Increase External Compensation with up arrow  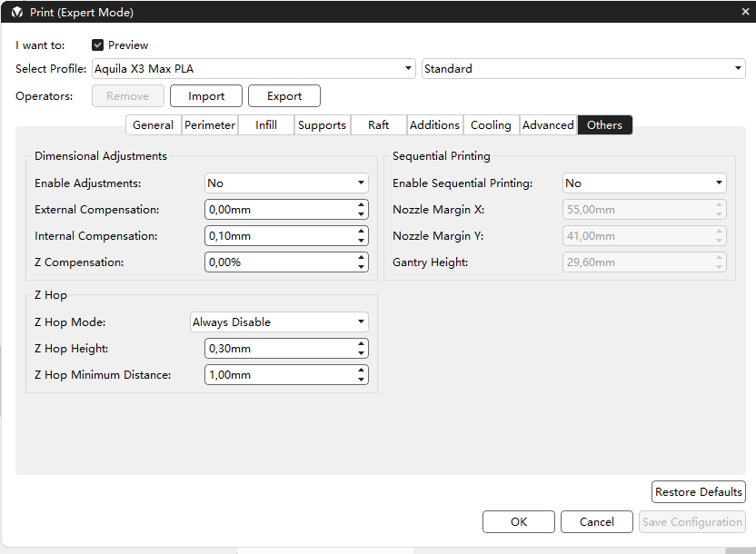tap(362, 205)
